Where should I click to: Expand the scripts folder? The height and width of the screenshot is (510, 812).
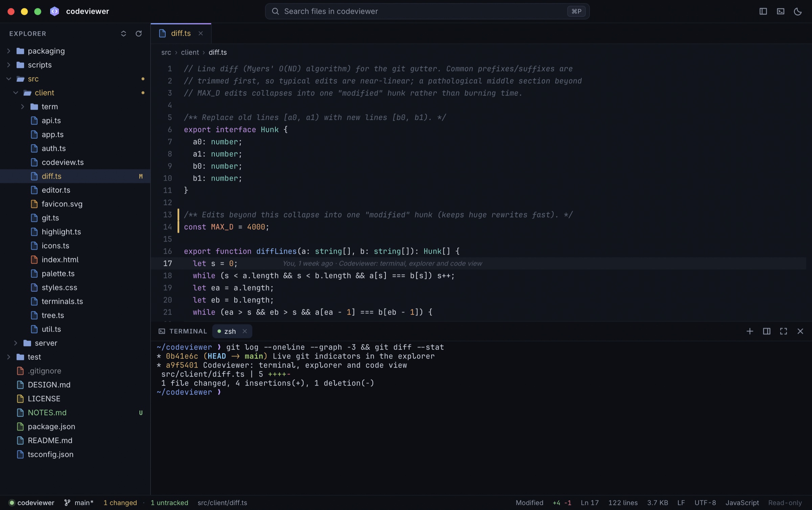click(x=75, y=65)
